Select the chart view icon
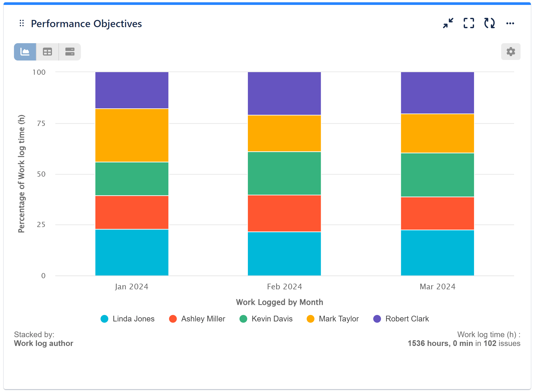 tap(25, 52)
